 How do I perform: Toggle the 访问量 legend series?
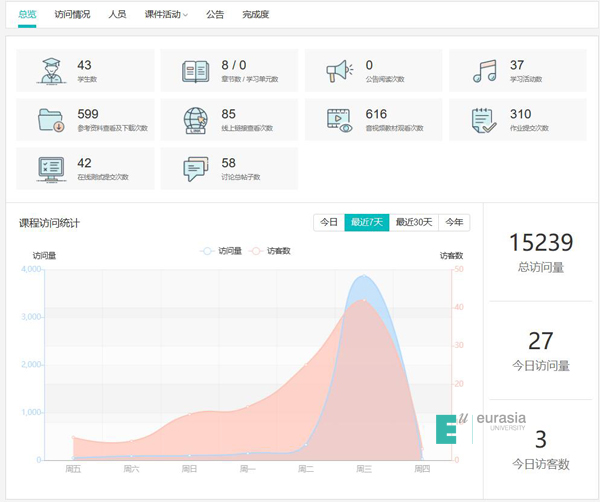click(222, 251)
